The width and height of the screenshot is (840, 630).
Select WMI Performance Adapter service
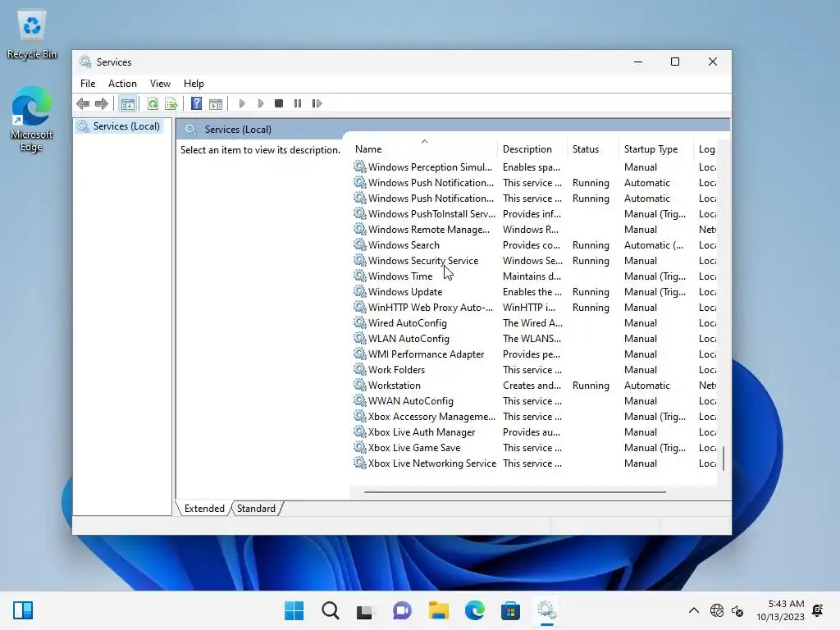tap(426, 354)
